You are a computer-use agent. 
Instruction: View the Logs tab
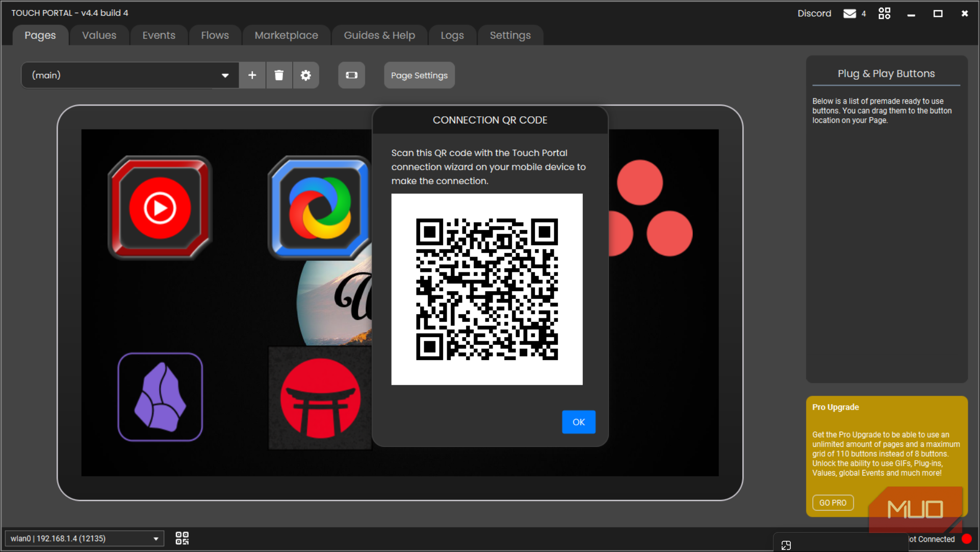[x=452, y=35]
